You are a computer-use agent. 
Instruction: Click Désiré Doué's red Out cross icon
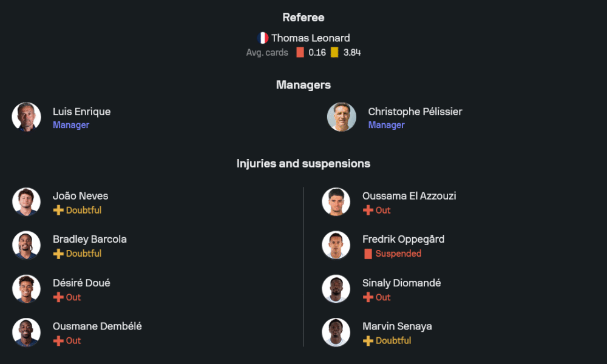click(58, 297)
